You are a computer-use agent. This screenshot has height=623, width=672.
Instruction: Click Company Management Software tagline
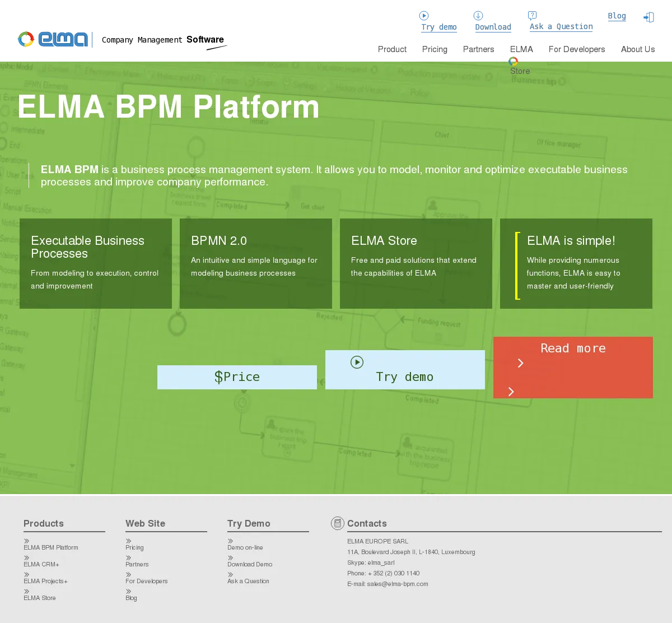(x=163, y=40)
